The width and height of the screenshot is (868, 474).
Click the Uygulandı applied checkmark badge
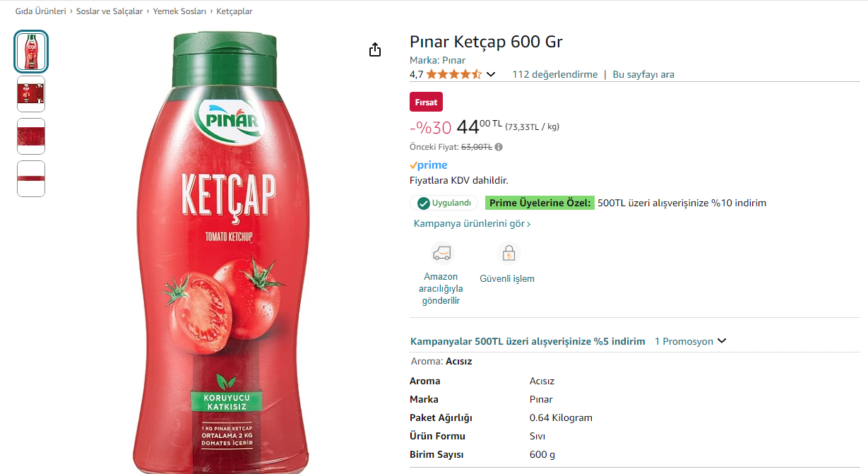444,203
